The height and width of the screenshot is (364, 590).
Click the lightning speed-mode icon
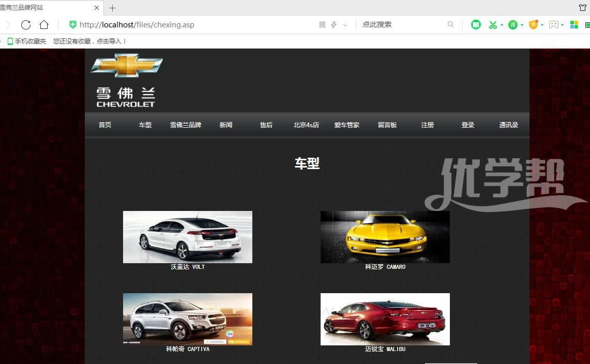coord(334,25)
